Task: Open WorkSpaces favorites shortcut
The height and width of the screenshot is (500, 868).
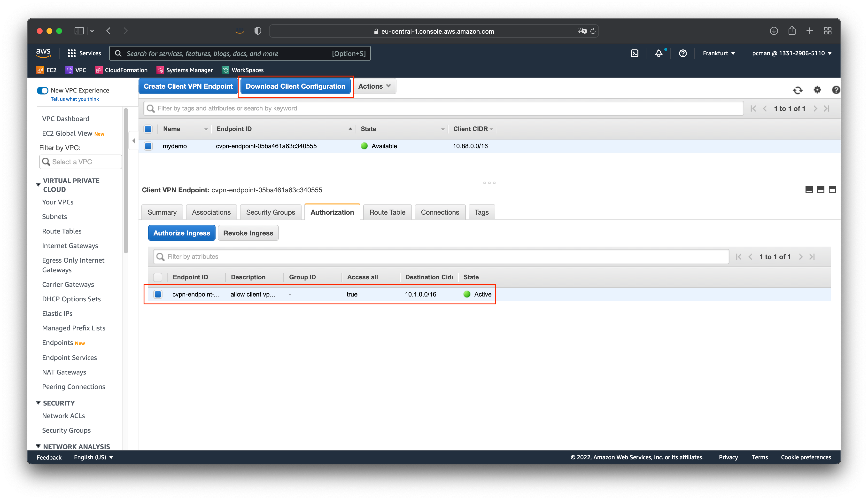Action: click(243, 70)
